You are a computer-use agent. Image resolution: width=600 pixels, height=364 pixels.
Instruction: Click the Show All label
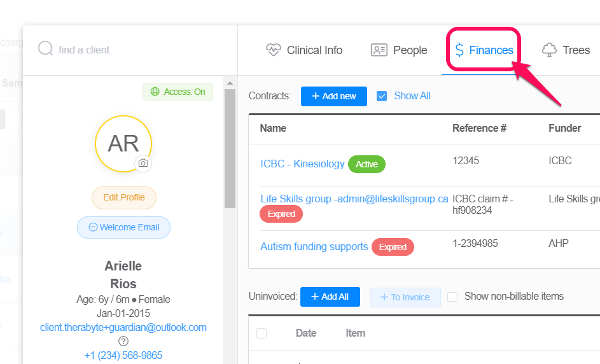pyautogui.click(x=412, y=95)
